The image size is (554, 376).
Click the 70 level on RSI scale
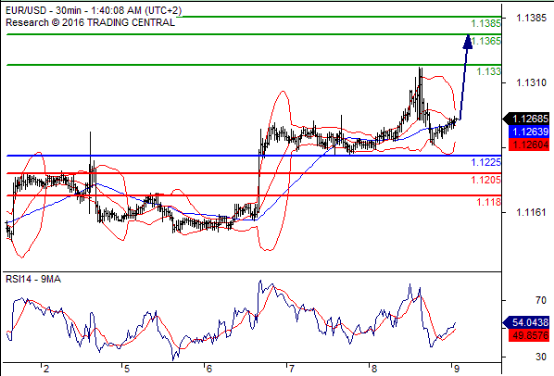[541, 300]
